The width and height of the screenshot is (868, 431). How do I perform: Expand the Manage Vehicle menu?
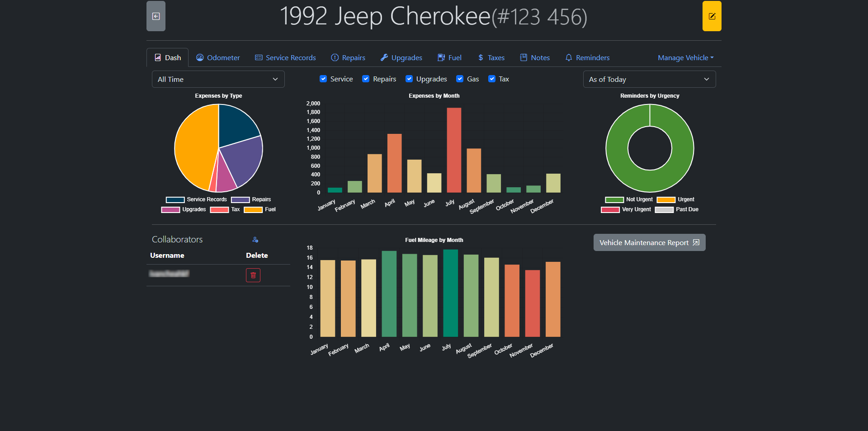click(x=685, y=58)
